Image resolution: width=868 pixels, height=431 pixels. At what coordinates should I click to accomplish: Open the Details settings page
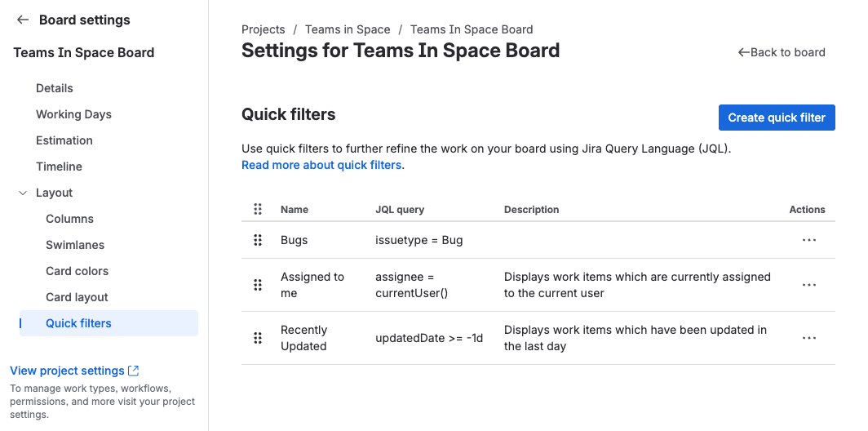(55, 88)
